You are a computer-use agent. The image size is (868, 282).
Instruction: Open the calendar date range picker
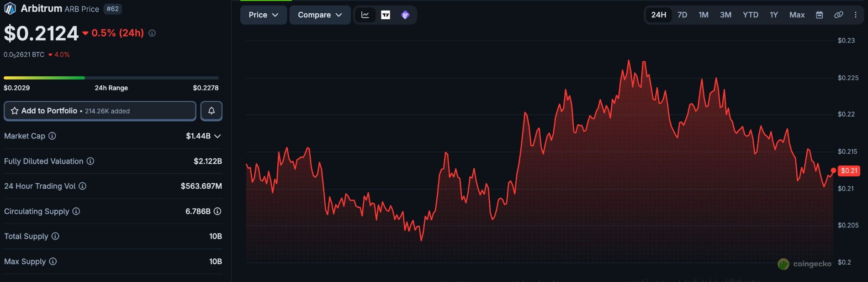820,15
